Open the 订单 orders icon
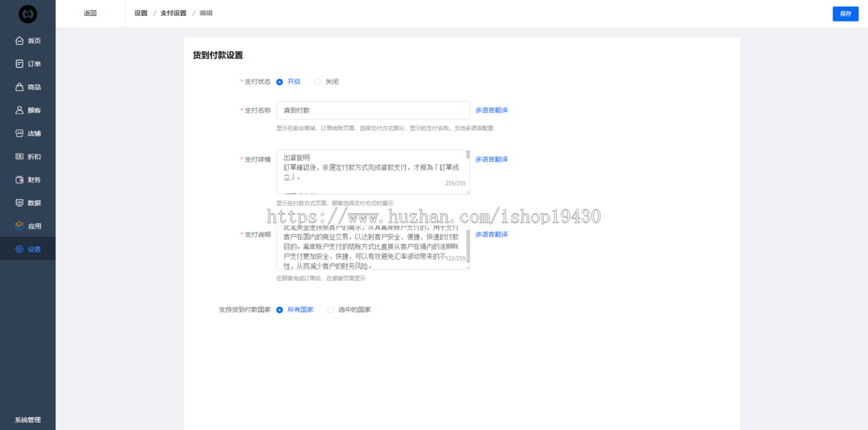 (x=20, y=64)
